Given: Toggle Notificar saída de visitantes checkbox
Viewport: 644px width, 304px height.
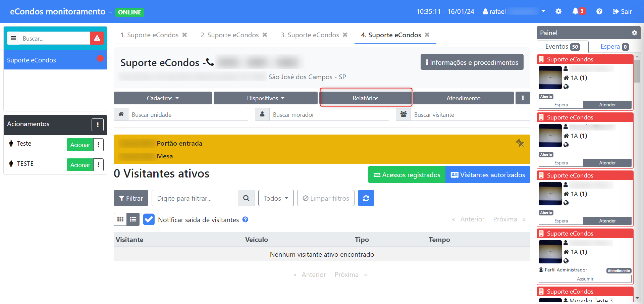Looking at the screenshot, I should 149,219.
